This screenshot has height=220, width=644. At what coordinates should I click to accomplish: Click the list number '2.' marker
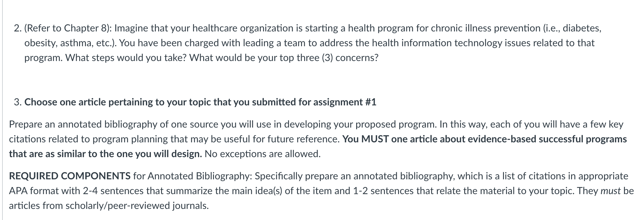[18, 28]
